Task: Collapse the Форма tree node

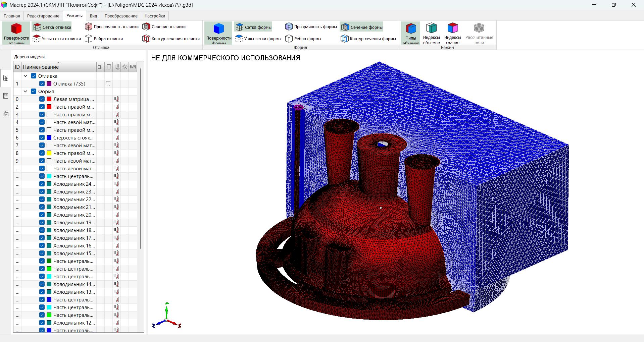Action: tap(26, 91)
